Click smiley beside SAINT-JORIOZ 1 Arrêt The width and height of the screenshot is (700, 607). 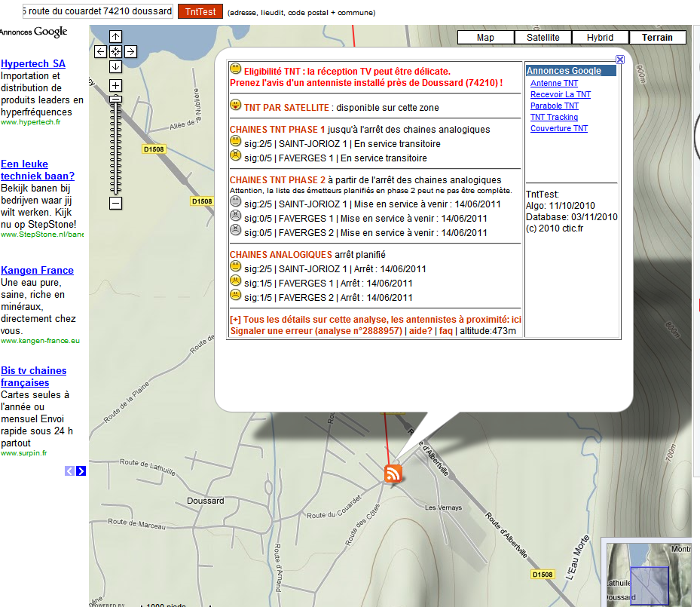pos(236,267)
